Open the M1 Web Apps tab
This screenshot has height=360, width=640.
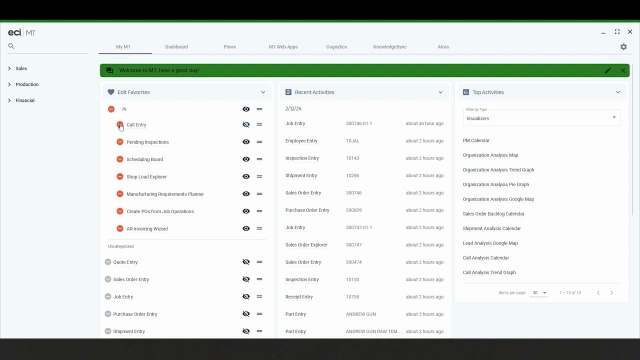(283, 47)
